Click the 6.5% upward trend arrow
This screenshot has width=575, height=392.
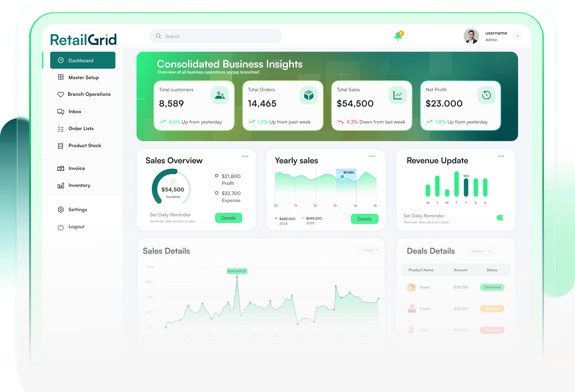pyautogui.click(x=163, y=122)
